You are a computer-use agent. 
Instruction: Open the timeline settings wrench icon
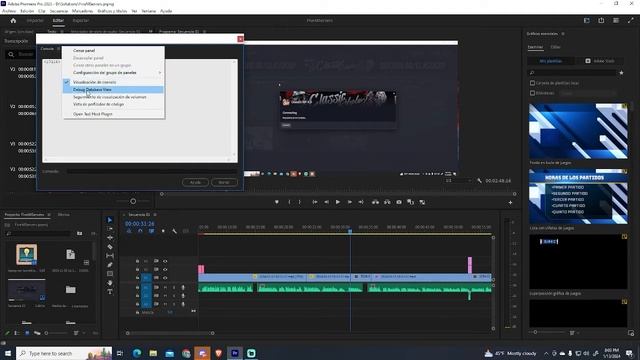tap(174, 231)
